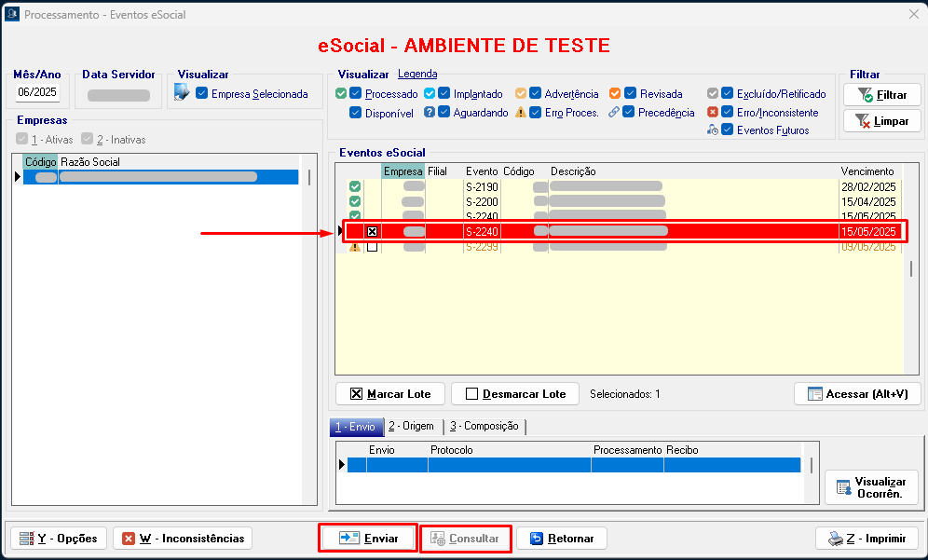
Task: Switch to the 2 - Origem tab
Action: [411, 426]
